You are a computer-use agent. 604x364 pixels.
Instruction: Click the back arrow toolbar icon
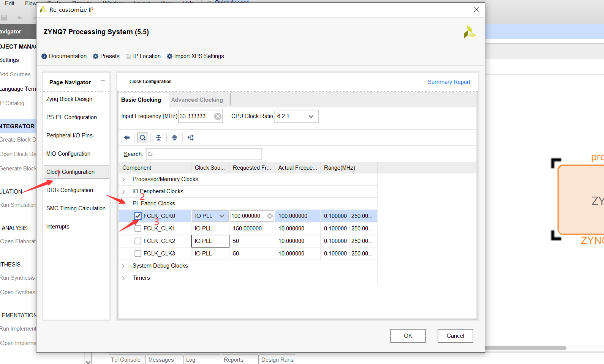127,137
